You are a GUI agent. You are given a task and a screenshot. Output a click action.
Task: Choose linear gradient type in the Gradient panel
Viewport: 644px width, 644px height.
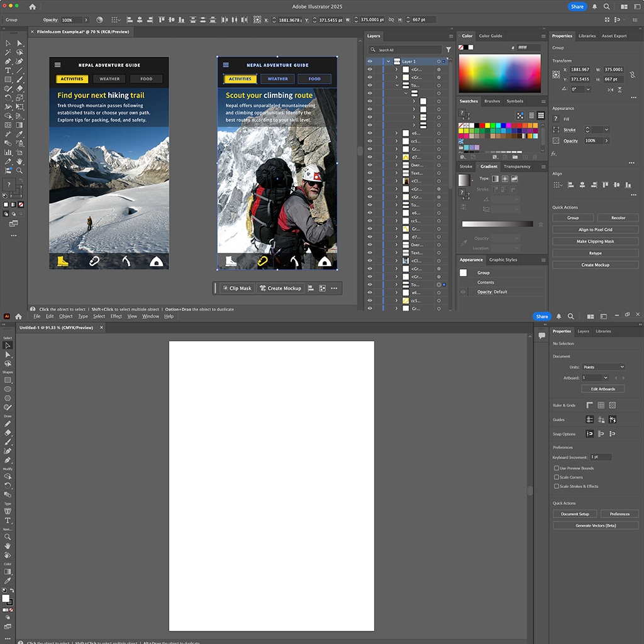tap(496, 179)
